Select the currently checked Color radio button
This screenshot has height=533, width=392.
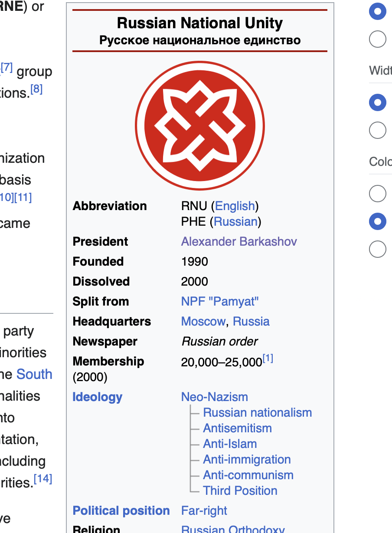[x=377, y=221]
